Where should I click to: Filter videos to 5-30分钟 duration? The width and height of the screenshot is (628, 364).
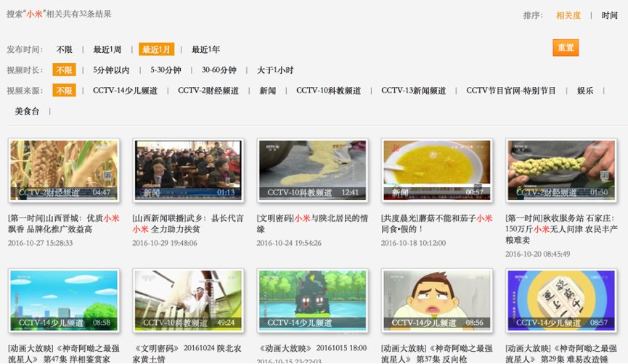click(x=166, y=70)
